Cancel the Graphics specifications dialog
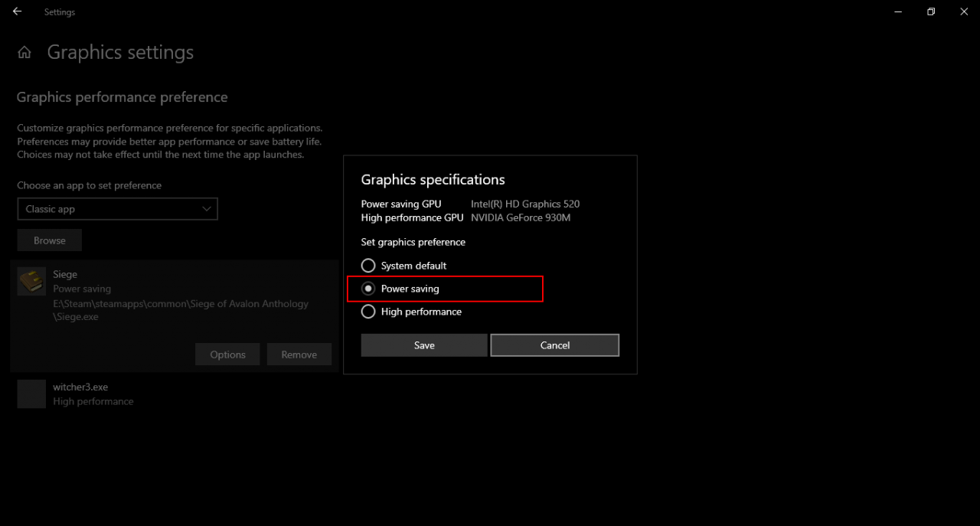This screenshot has height=526, width=980. [x=554, y=345]
